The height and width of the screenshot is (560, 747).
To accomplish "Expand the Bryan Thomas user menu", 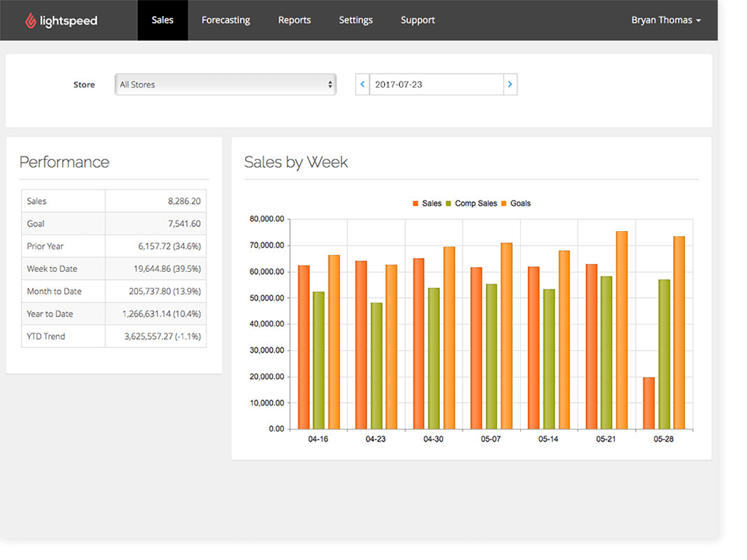I will point(666,20).
